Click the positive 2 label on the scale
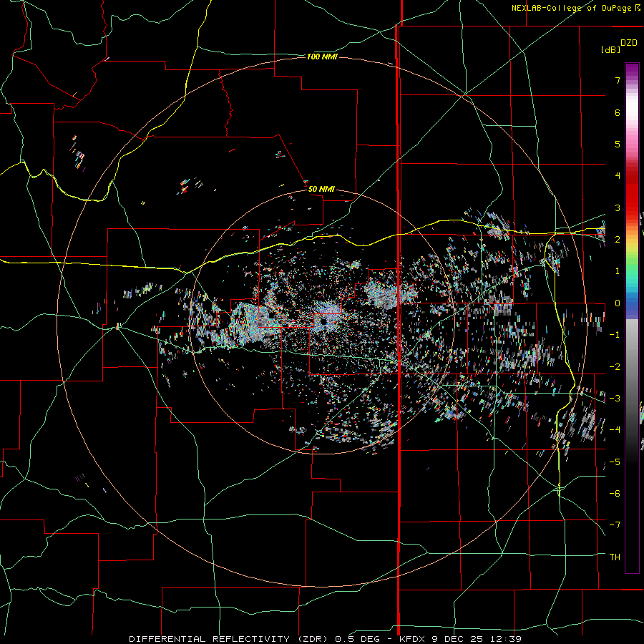644x644 pixels. 618,240
